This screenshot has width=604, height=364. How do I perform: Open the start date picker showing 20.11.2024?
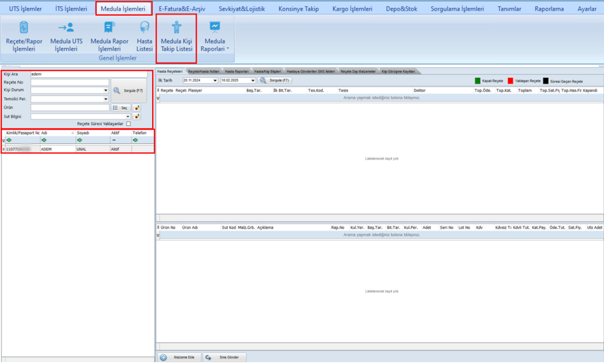point(215,80)
